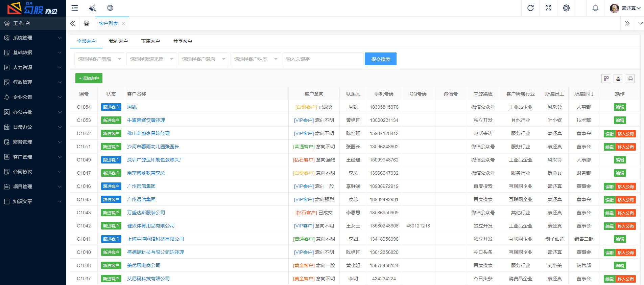This screenshot has height=285, width=644.
Task: Collapse the sidebar menu toggle icon
Action: click(x=75, y=8)
